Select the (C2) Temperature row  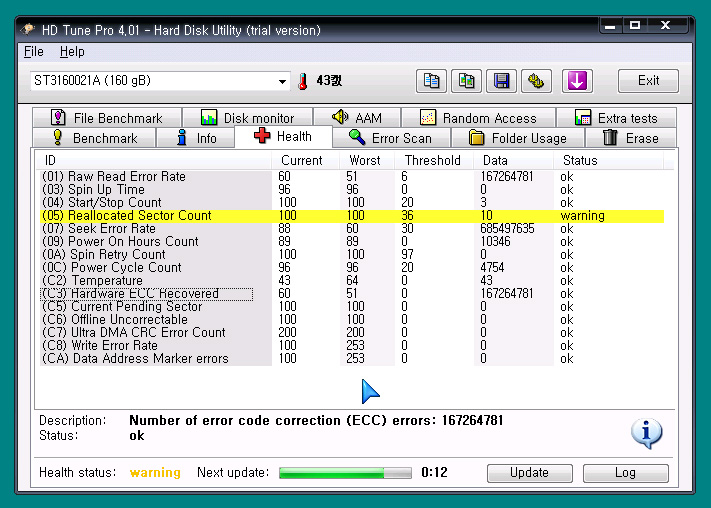click(x=352, y=280)
